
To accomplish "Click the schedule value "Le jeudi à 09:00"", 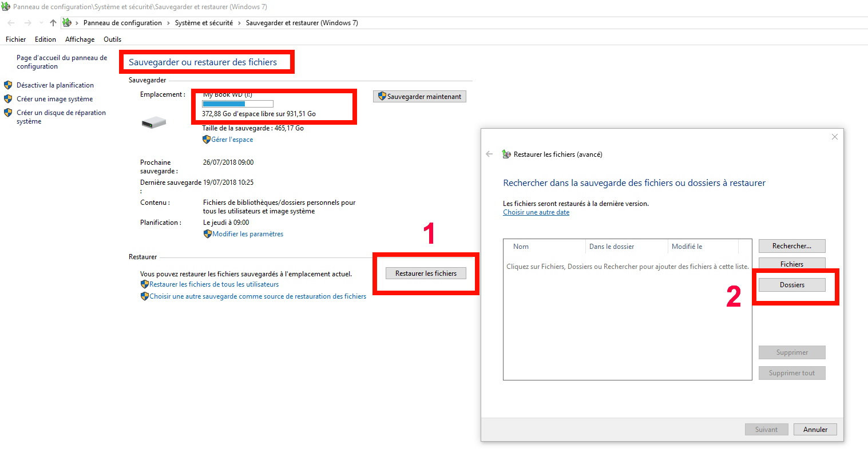I will tap(226, 223).
